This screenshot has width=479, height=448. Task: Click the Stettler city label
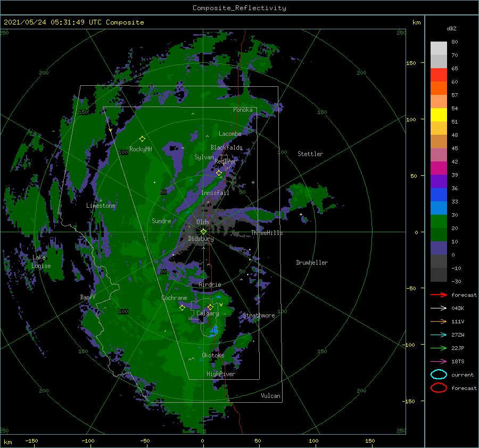coord(310,154)
